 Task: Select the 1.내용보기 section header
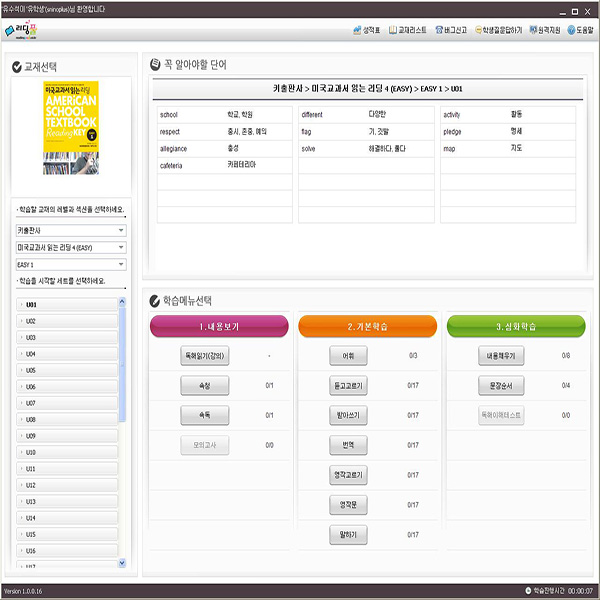pos(219,326)
